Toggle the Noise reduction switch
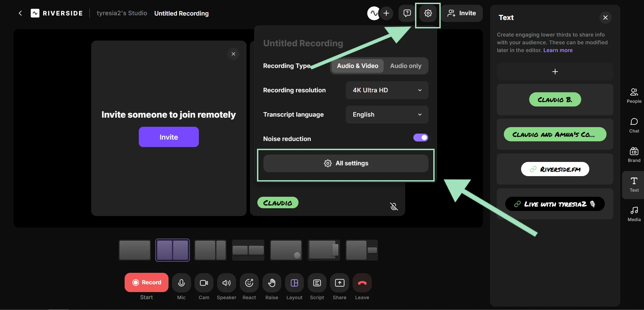This screenshot has height=310, width=644. coord(420,138)
